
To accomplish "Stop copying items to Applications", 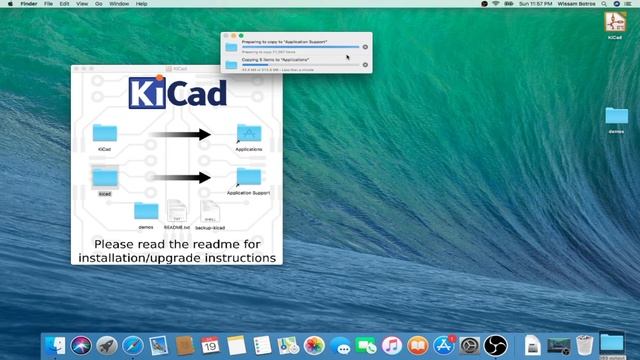I will 365,64.
